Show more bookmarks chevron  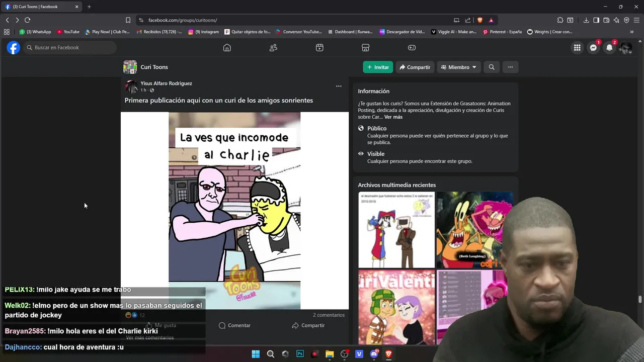tap(632, 32)
